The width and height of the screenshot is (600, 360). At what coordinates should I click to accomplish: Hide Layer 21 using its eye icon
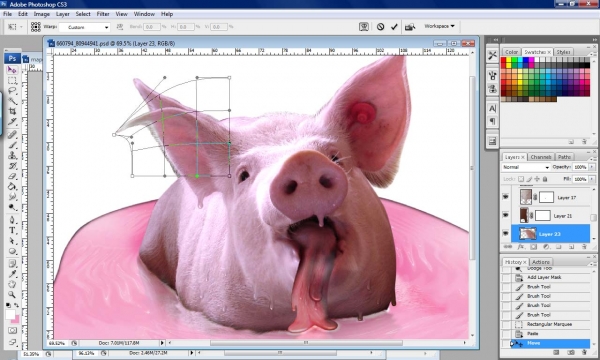point(505,215)
